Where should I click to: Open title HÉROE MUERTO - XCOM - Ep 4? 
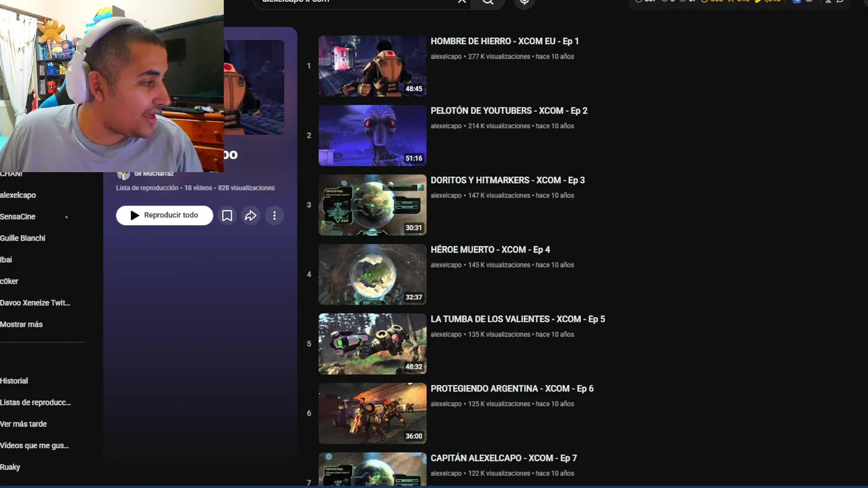click(490, 249)
